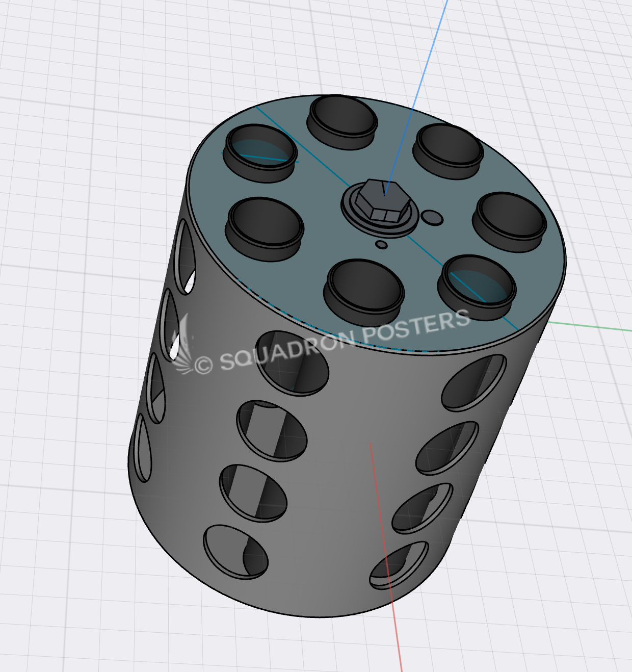Select the green axis line
This screenshot has width=632, height=672.
(591, 326)
